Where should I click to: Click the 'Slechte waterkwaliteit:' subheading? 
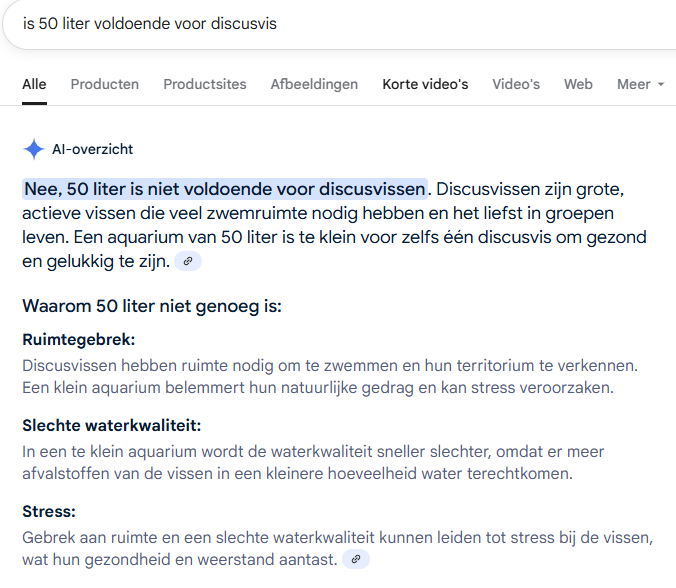coord(112,425)
